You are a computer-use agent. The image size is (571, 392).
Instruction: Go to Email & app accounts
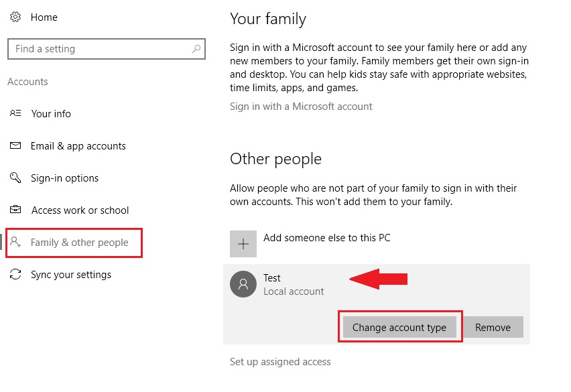coord(78,146)
